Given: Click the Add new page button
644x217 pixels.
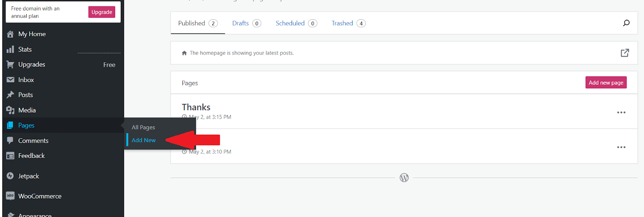Looking at the screenshot, I should point(606,82).
